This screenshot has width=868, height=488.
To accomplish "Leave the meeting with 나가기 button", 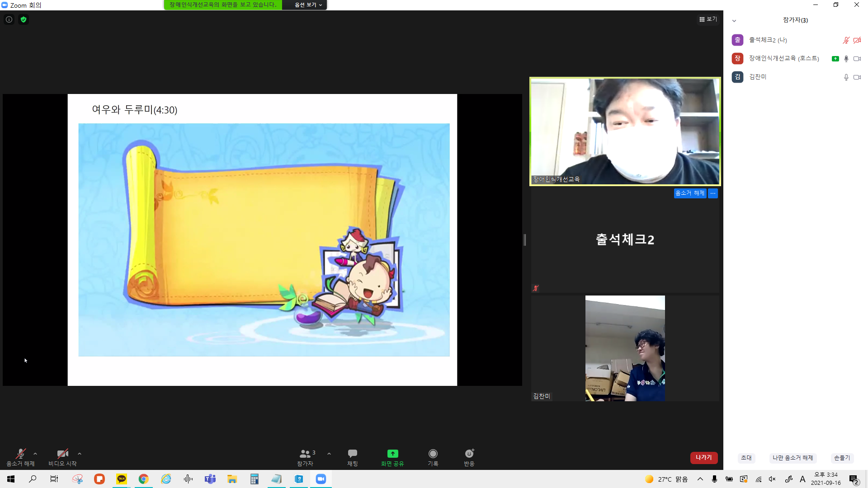I will point(704,458).
